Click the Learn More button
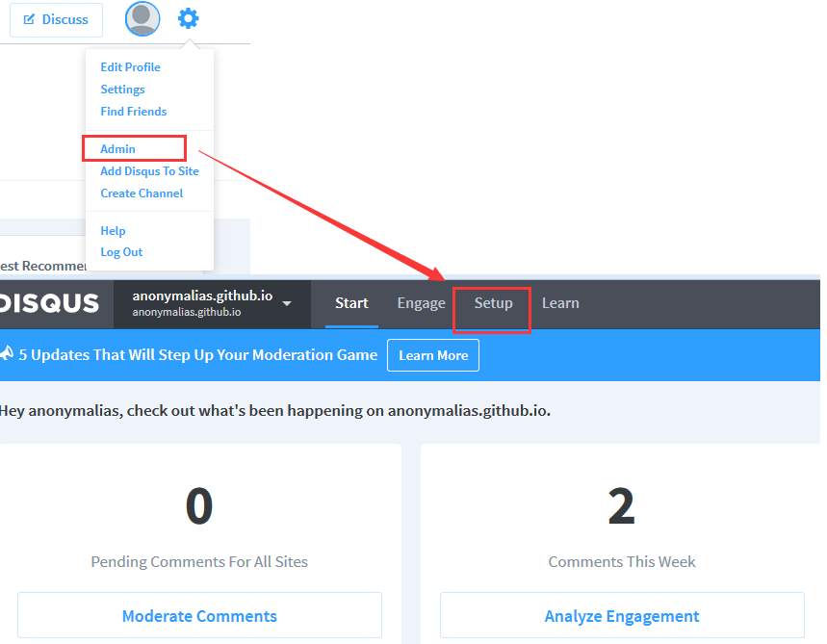 click(432, 355)
